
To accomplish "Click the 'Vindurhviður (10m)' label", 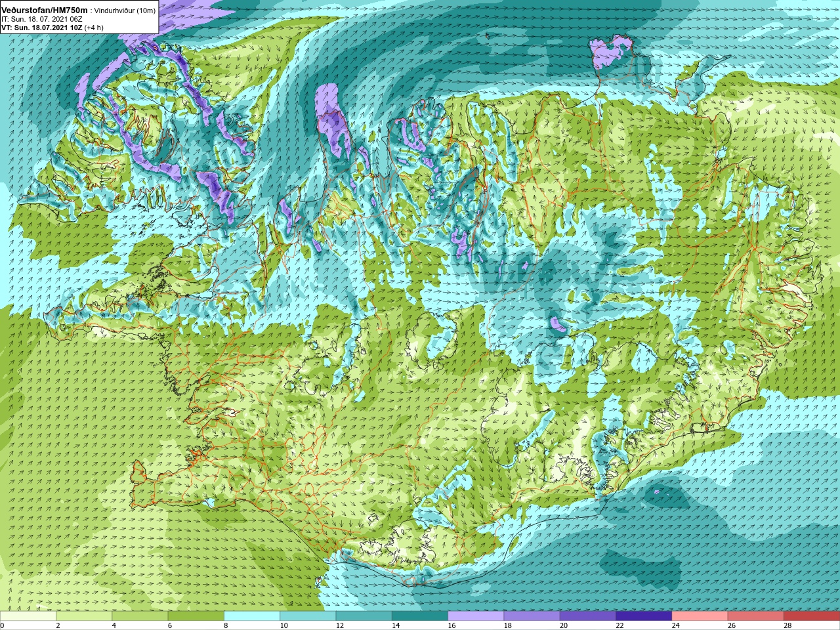I will [125, 10].
